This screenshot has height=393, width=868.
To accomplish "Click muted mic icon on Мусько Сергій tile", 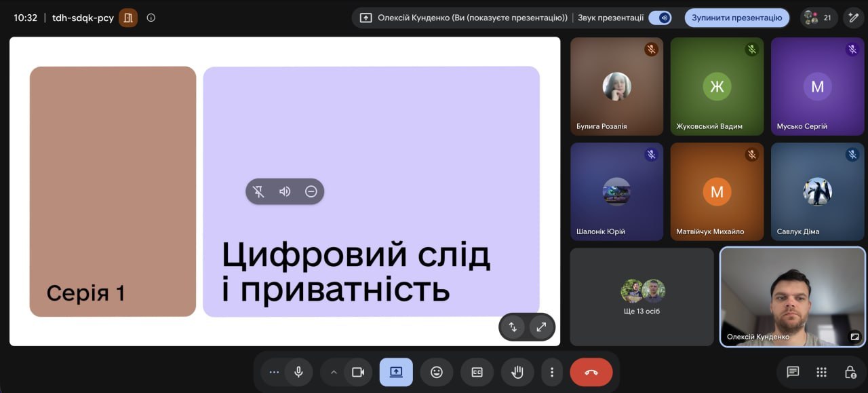I will (x=852, y=49).
